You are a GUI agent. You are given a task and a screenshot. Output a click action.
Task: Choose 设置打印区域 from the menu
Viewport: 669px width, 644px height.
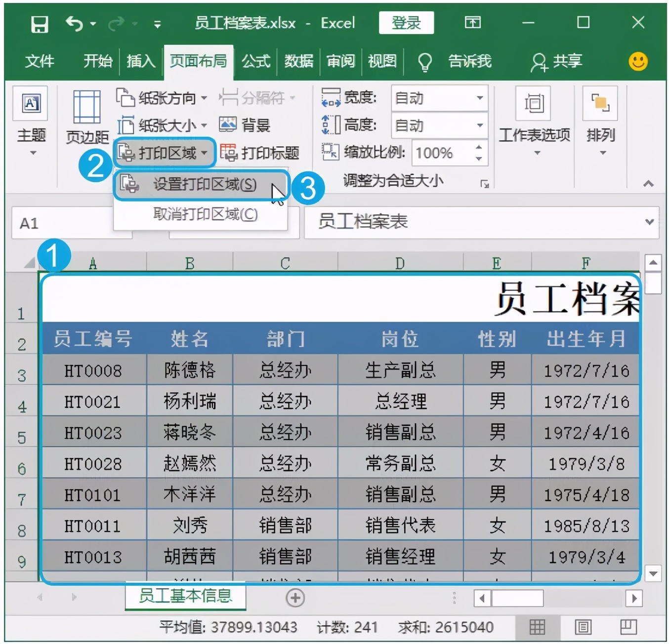(x=204, y=185)
